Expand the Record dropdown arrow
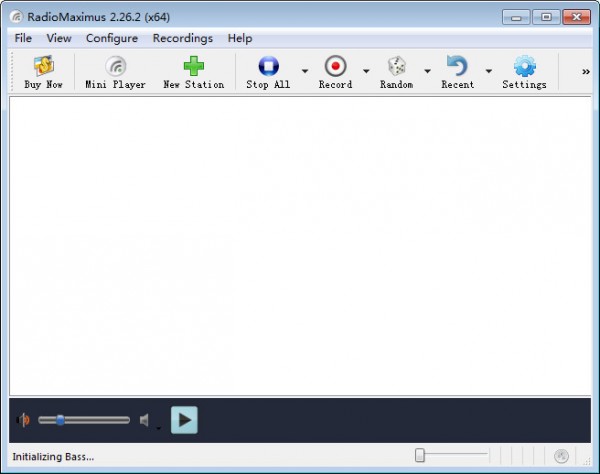The width and height of the screenshot is (600, 474). 366,71
